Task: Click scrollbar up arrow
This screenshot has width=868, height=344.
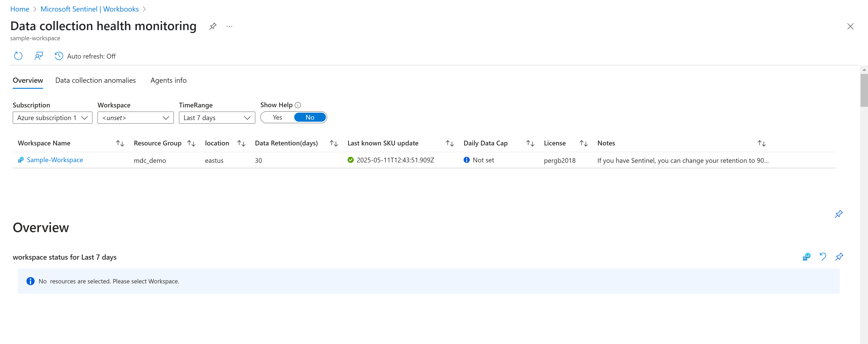Action: (864, 69)
